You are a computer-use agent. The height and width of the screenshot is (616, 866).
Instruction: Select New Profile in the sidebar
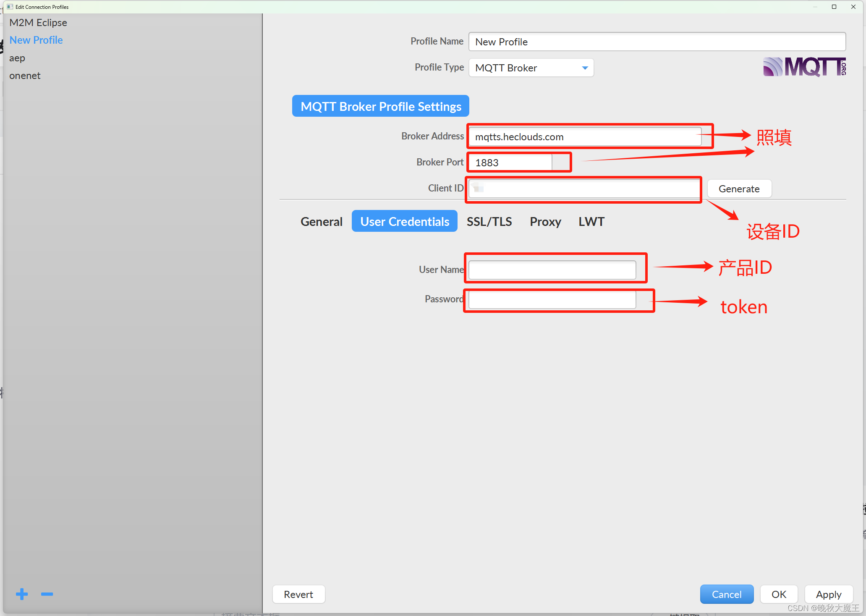click(x=36, y=40)
